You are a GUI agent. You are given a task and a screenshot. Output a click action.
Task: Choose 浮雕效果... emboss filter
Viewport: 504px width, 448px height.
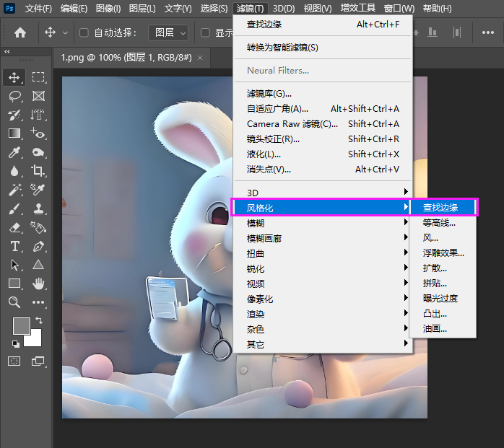click(443, 253)
